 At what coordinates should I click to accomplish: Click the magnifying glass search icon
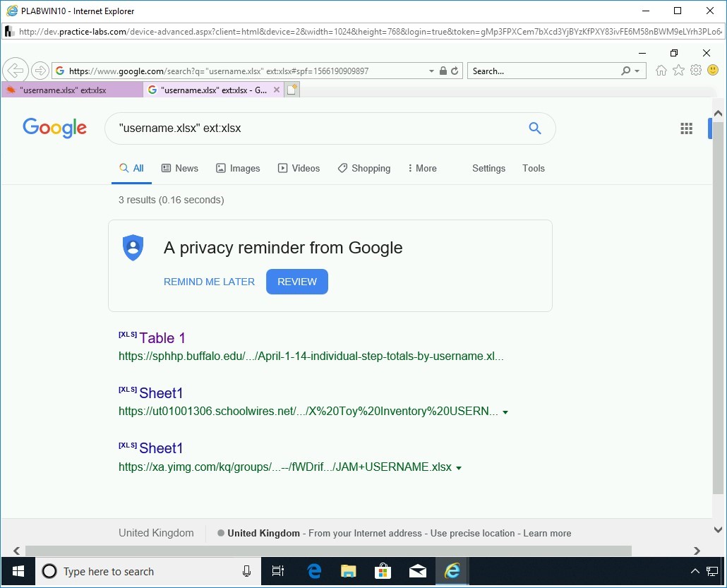pos(534,128)
